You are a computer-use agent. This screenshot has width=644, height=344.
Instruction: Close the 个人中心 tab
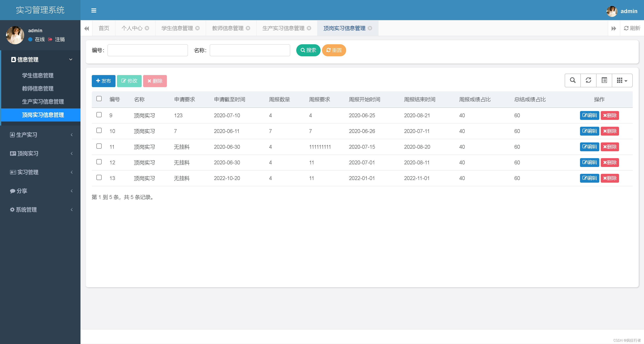[147, 28]
